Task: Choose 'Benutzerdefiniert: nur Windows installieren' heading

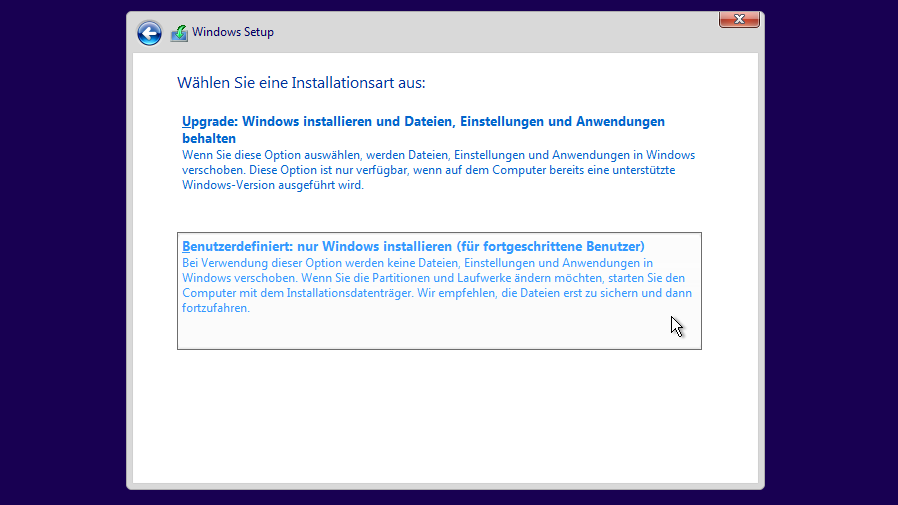Action: point(413,246)
